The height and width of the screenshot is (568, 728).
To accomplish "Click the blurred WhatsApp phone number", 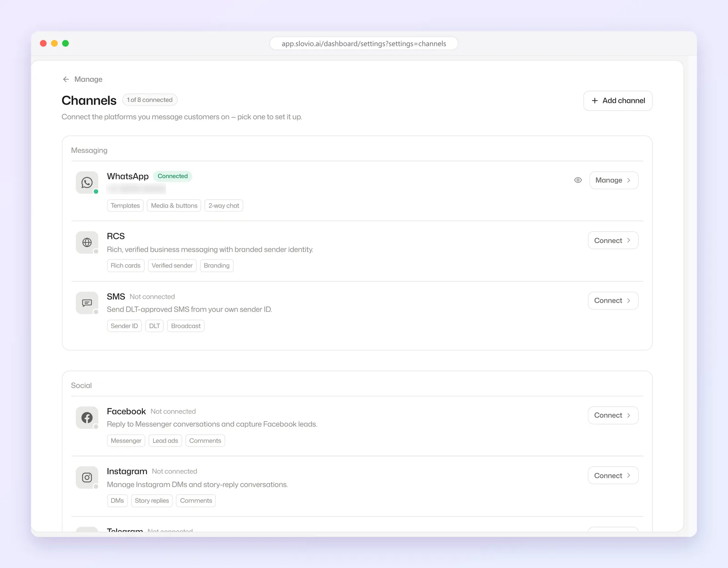I will click(x=136, y=189).
